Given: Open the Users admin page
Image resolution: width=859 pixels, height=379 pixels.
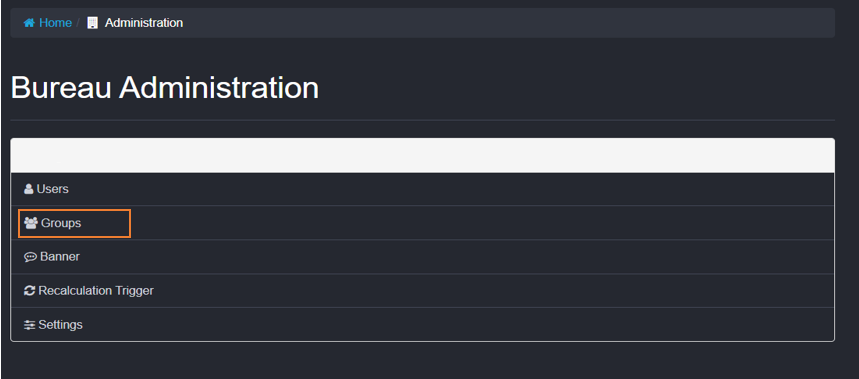Looking at the screenshot, I should (53, 190).
